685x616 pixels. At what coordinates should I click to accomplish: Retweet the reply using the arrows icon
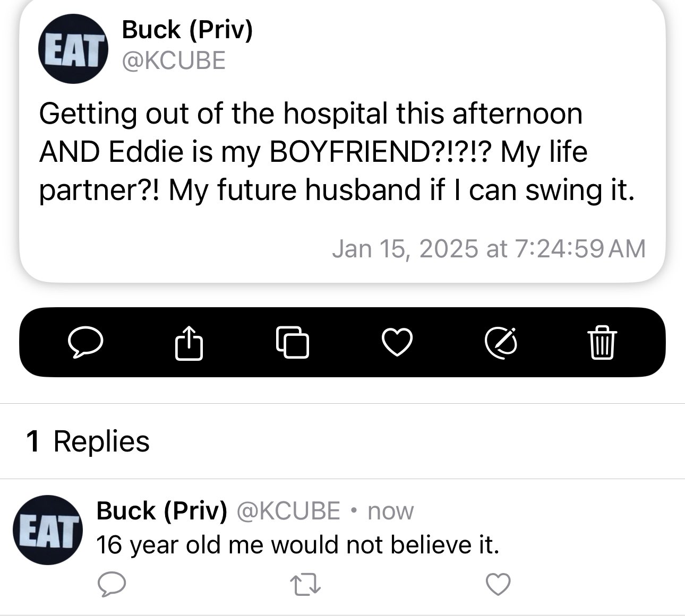(306, 584)
